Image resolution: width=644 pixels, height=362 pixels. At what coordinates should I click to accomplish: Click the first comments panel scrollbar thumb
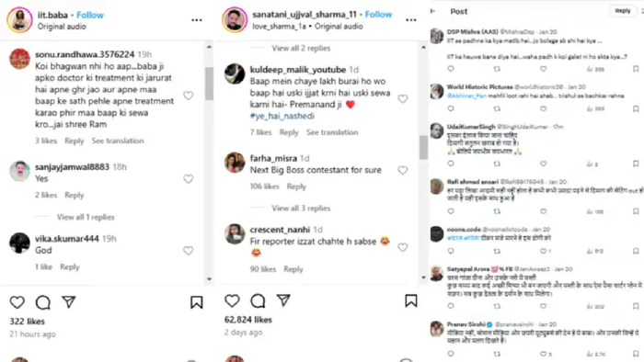tap(210, 84)
